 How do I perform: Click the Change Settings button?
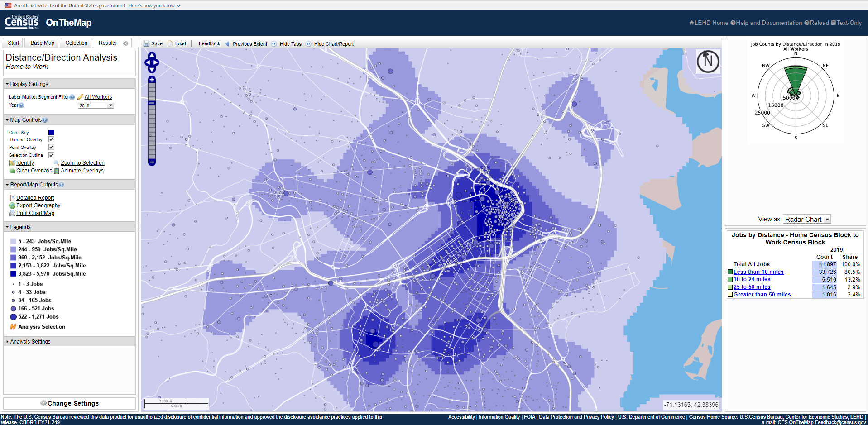click(72, 403)
